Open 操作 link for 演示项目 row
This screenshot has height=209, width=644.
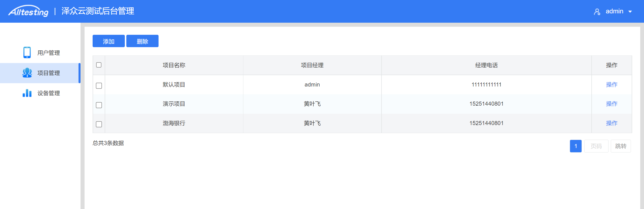pos(612,104)
